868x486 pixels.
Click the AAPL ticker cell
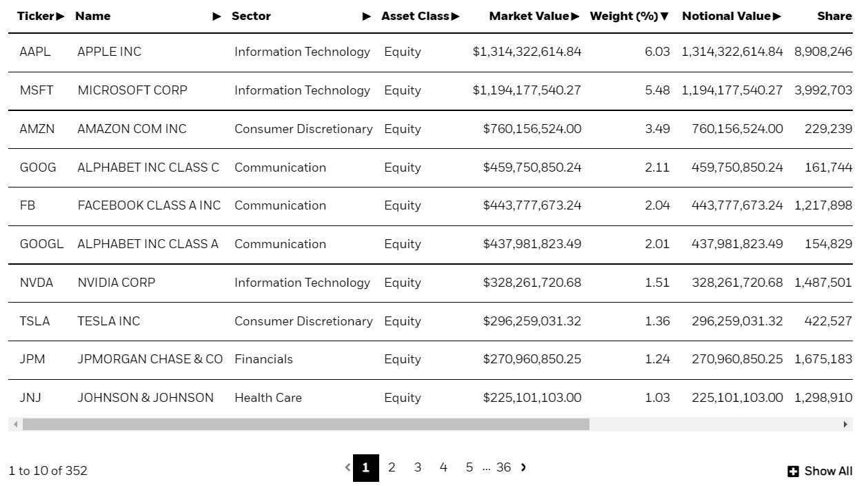[35, 52]
